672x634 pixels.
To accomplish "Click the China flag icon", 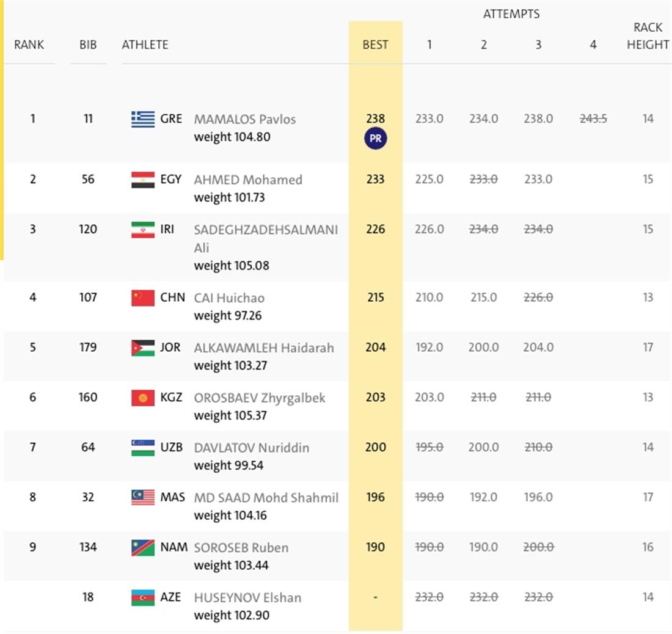I will (x=142, y=298).
